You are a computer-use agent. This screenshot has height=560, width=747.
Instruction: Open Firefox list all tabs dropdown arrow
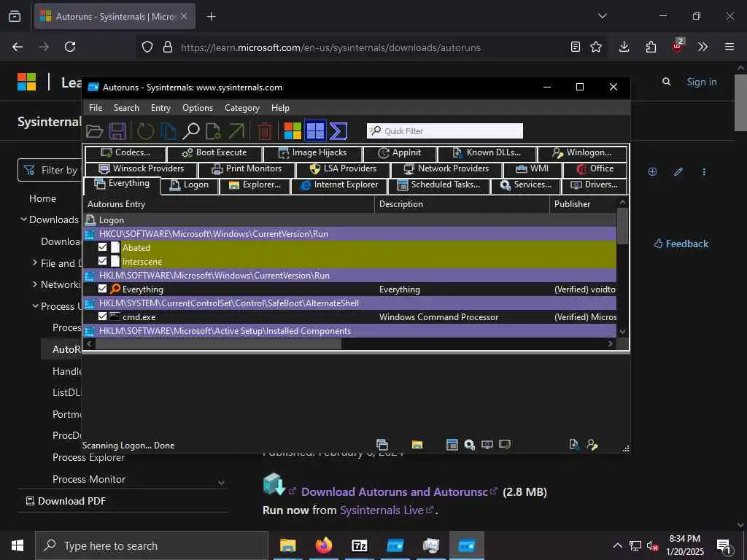pyautogui.click(x=603, y=16)
